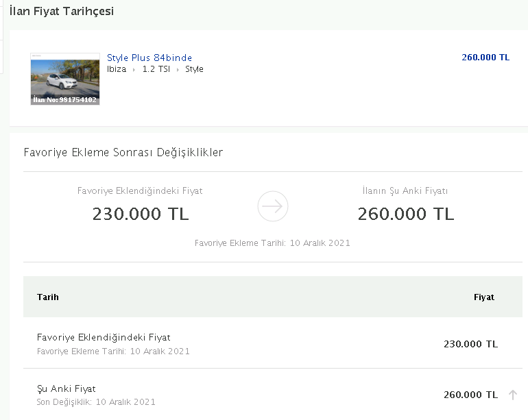Click the Favoriye Ekleme Tarihi date text
The height and width of the screenshot is (420, 528).
(272, 243)
